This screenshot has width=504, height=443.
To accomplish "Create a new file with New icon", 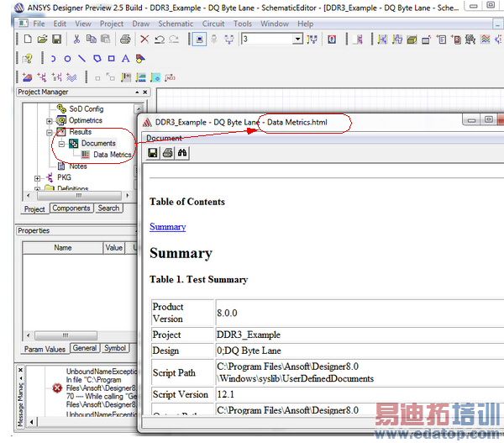I will [28, 39].
